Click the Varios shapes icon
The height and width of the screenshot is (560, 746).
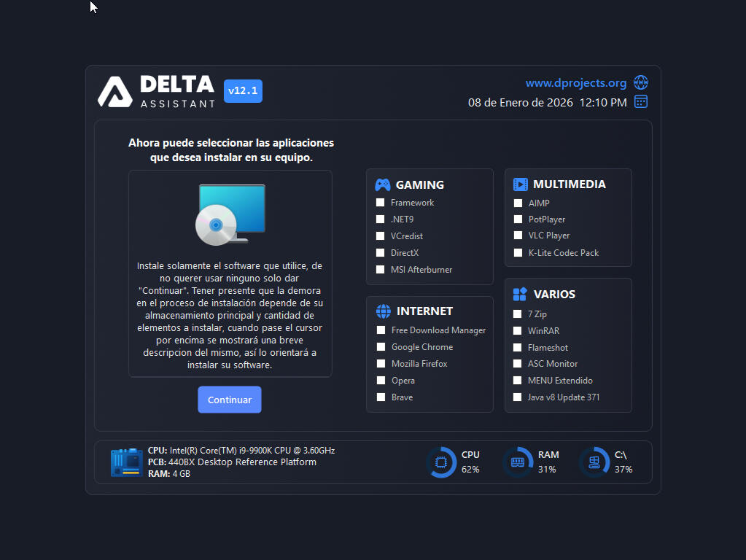coord(520,294)
